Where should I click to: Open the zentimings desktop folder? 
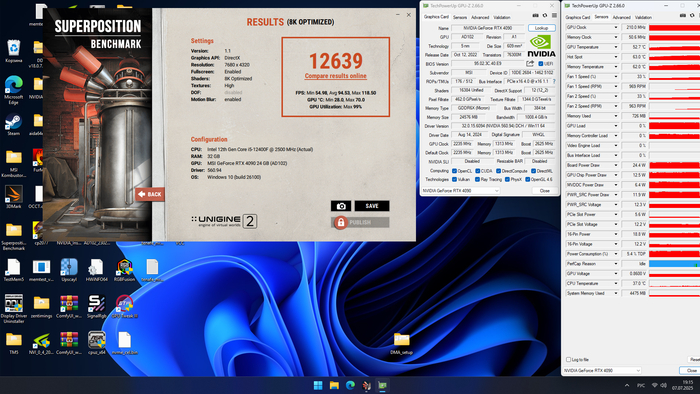[x=41, y=306]
